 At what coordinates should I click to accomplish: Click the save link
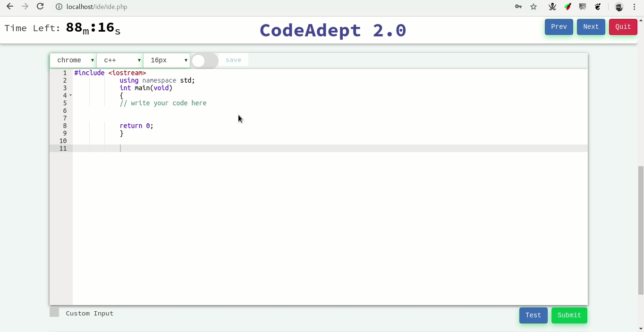coord(233,60)
